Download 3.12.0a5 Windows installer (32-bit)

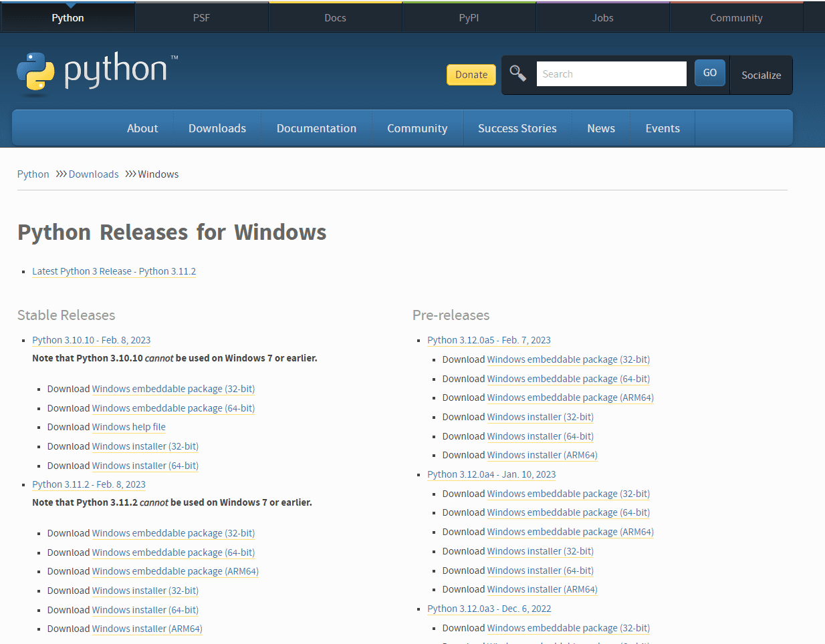540,417
